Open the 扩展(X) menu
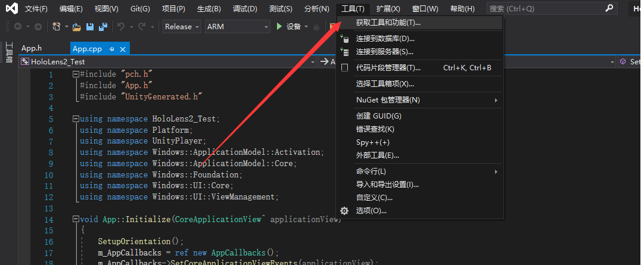 tap(388, 8)
